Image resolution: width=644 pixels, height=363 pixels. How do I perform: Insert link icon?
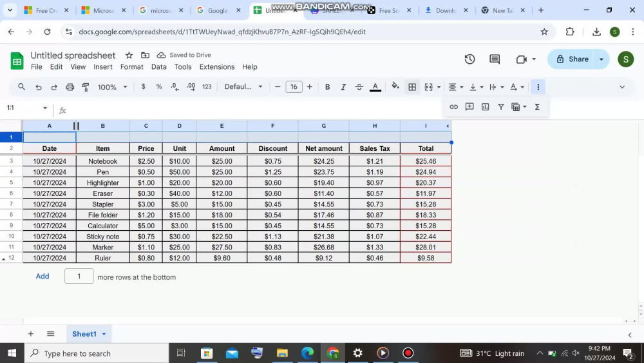[x=453, y=107]
